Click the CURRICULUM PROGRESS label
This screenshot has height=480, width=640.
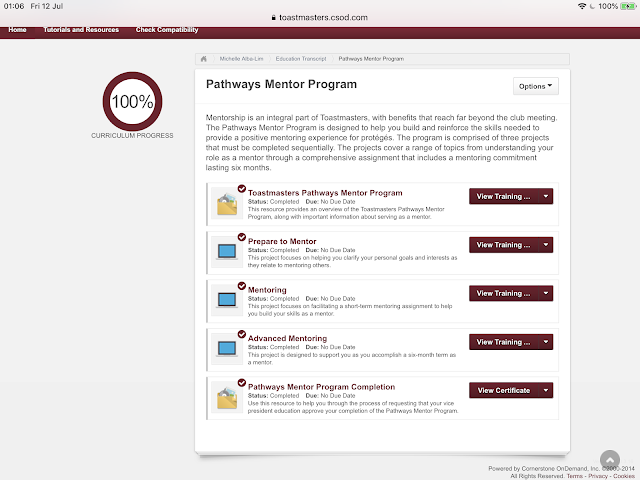point(132,136)
